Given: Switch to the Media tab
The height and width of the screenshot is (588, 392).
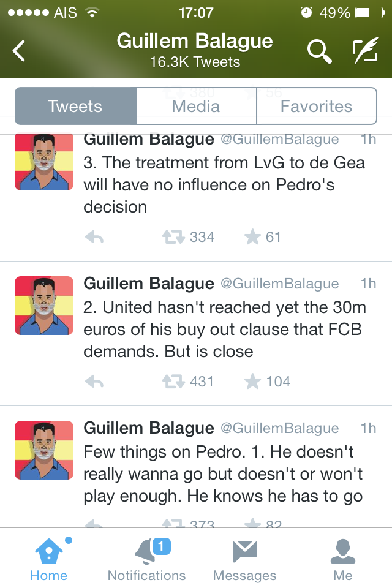Looking at the screenshot, I should click(x=196, y=106).
